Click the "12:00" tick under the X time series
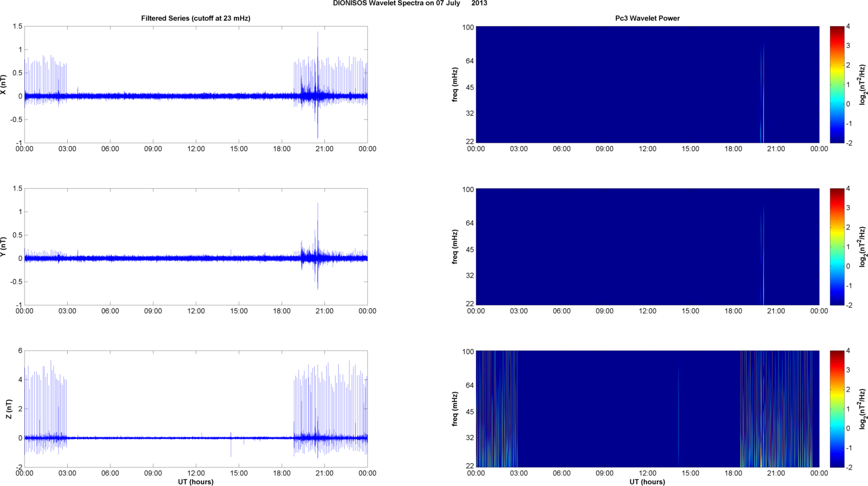The image size is (868, 486). click(x=196, y=149)
